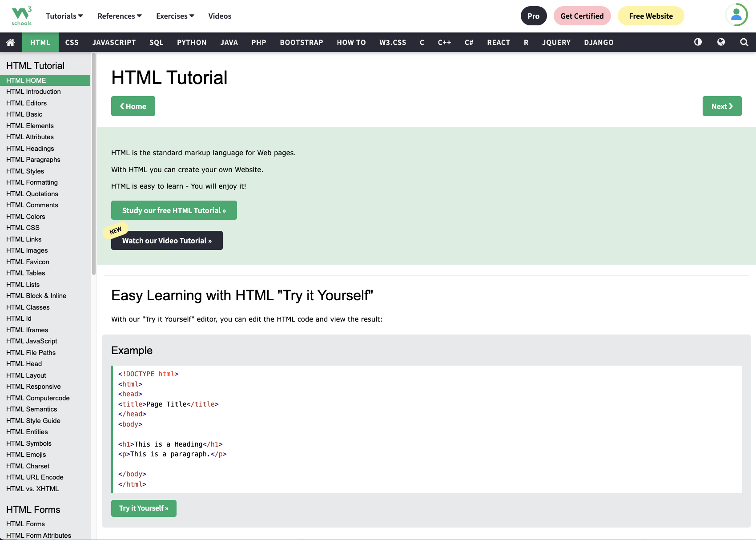The width and height of the screenshot is (756, 540).
Task: Click the Next button
Action: tap(722, 106)
